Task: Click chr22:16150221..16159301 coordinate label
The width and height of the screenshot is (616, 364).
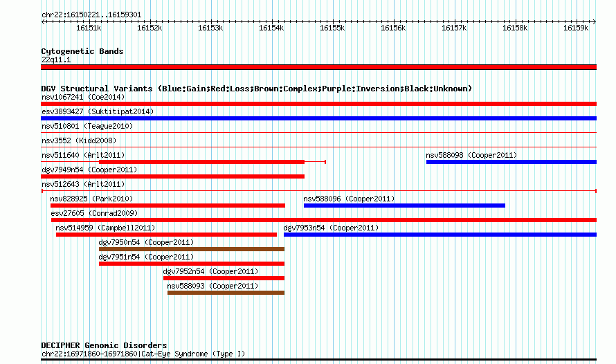Action: (91, 15)
